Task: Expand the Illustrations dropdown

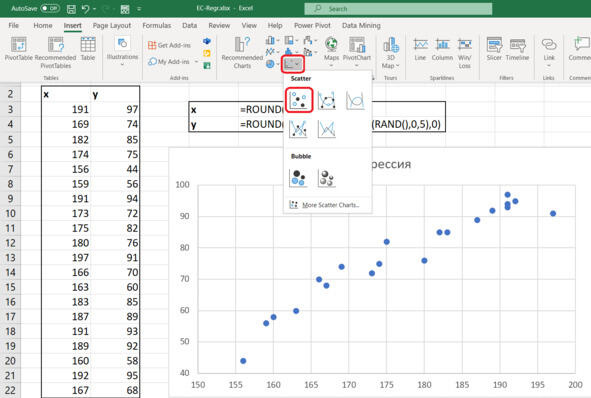Action: (x=122, y=51)
